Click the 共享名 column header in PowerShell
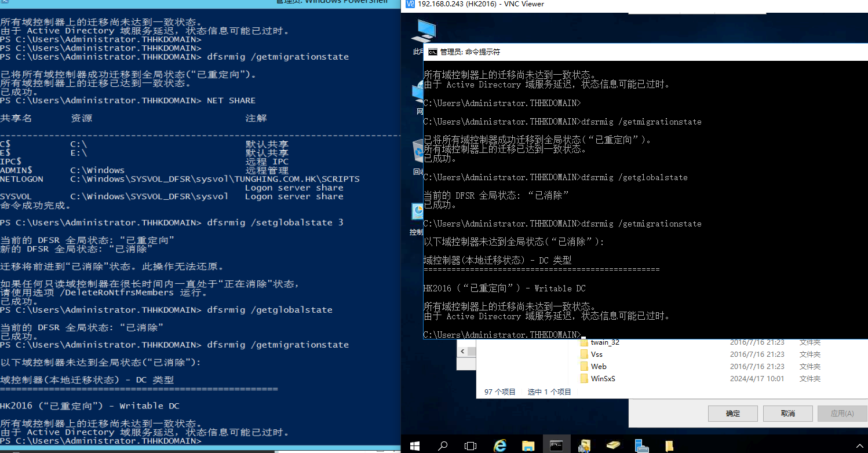 point(16,118)
